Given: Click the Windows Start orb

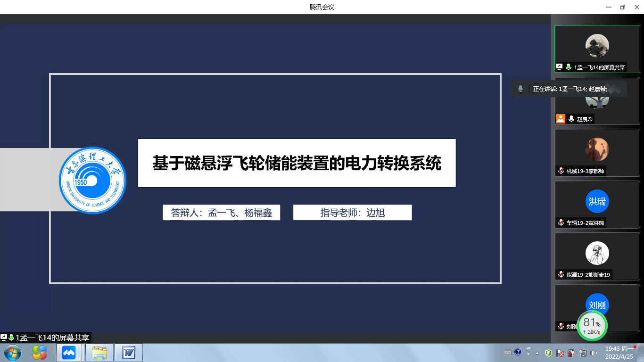Looking at the screenshot, I should click(x=12, y=353).
